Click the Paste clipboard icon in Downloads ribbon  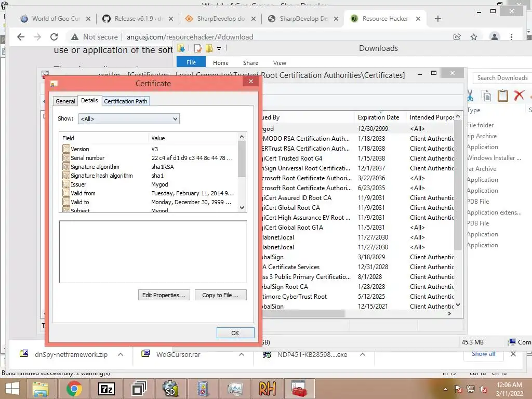pos(502,96)
